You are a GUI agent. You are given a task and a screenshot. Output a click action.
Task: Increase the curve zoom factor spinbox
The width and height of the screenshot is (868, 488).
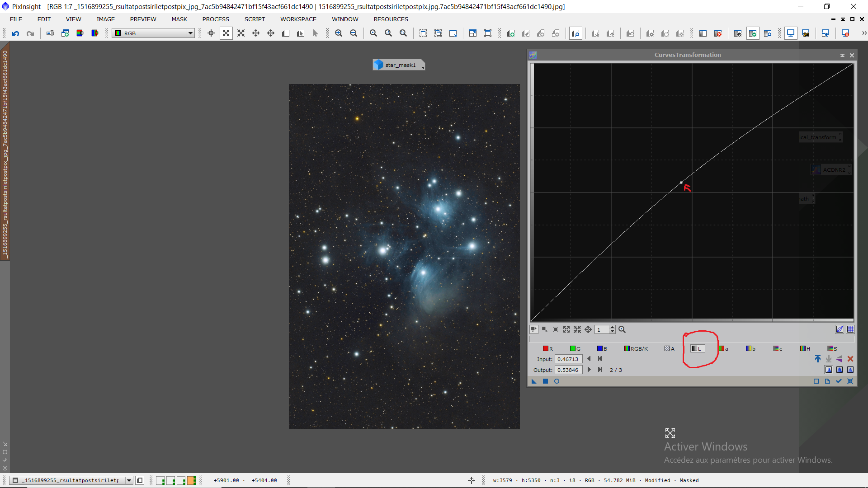point(612,328)
